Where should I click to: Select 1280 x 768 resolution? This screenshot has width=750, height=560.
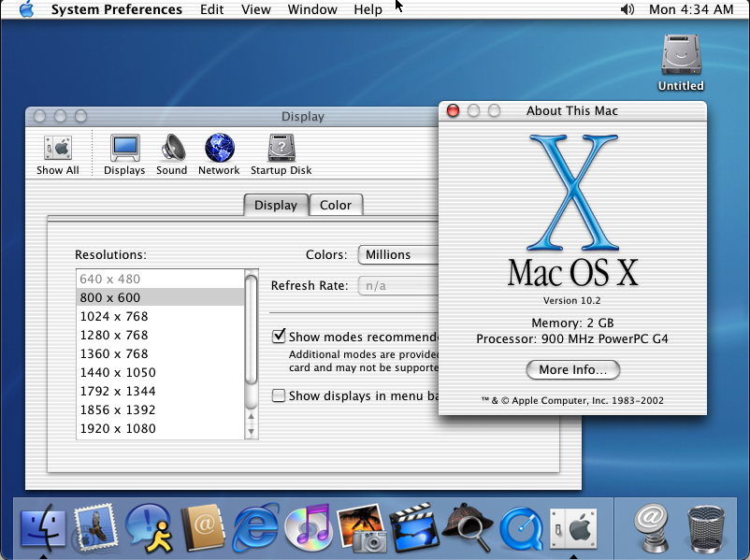(x=160, y=335)
